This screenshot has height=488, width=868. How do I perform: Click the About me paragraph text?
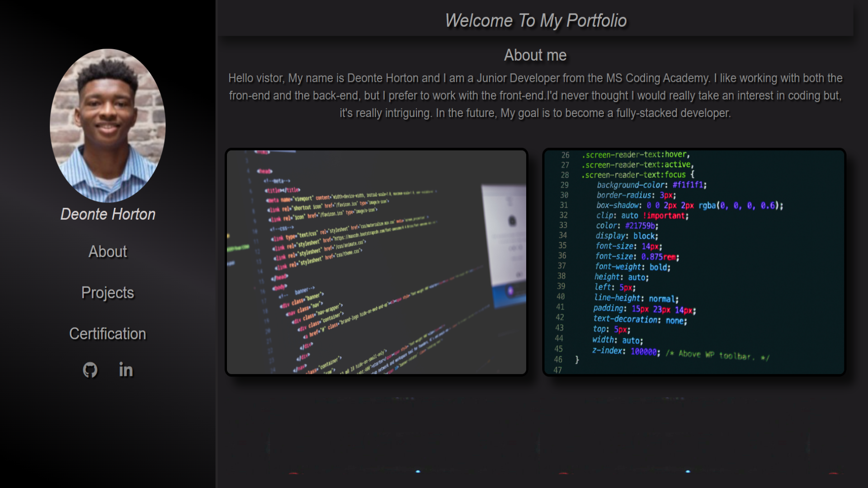536,95
